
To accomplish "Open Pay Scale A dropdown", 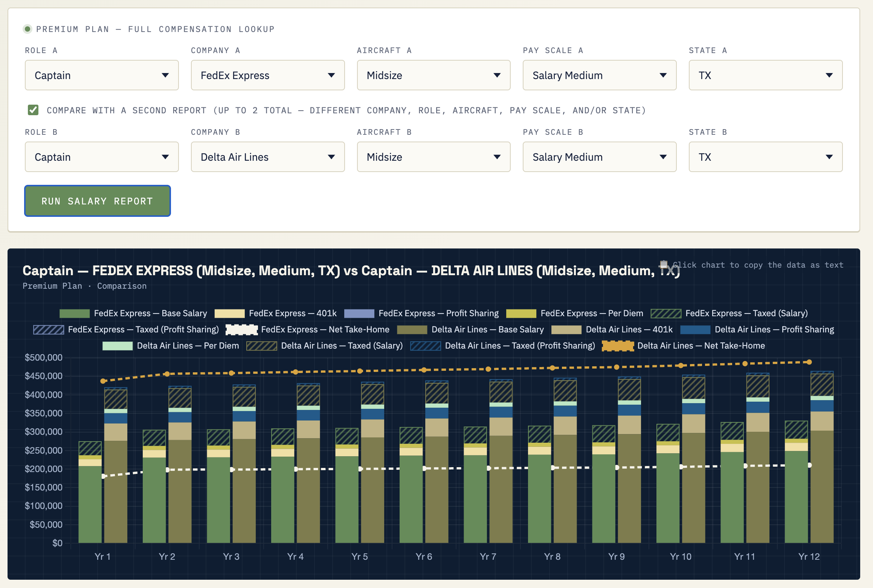I will pos(600,75).
